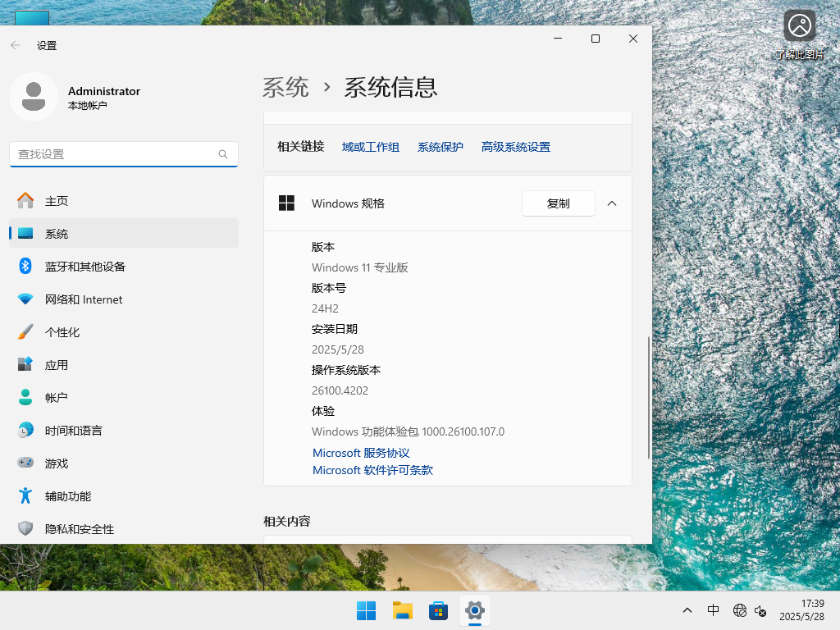Launch Microsoft Store from the taskbar
The width and height of the screenshot is (840, 630).
click(x=438, y=610)
